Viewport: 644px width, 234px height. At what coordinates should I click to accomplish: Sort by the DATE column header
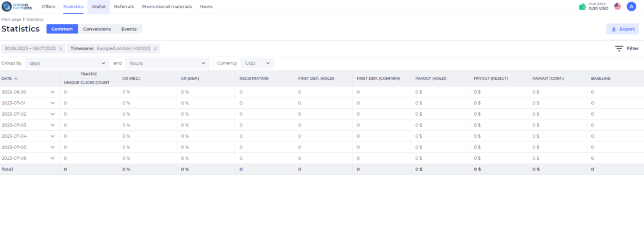point(9,79)
